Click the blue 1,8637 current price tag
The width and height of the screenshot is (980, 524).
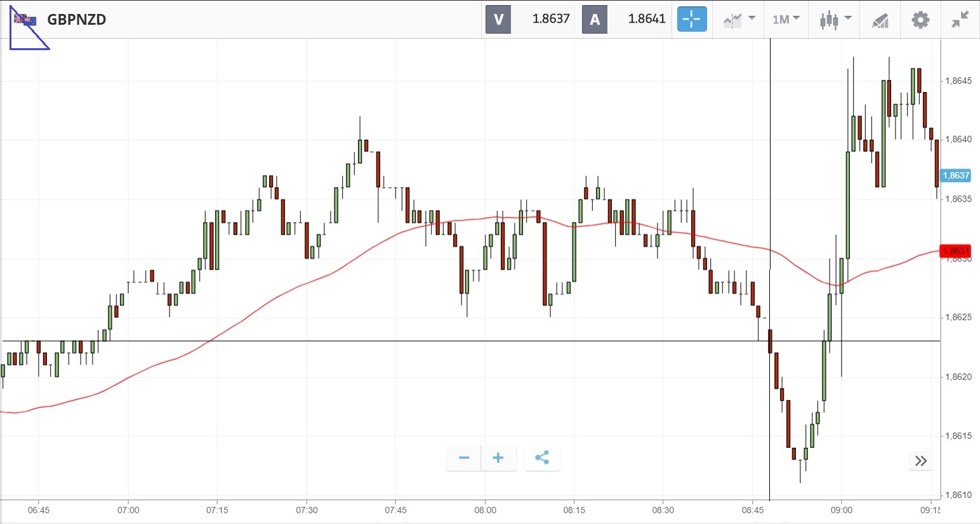point(956,176)
